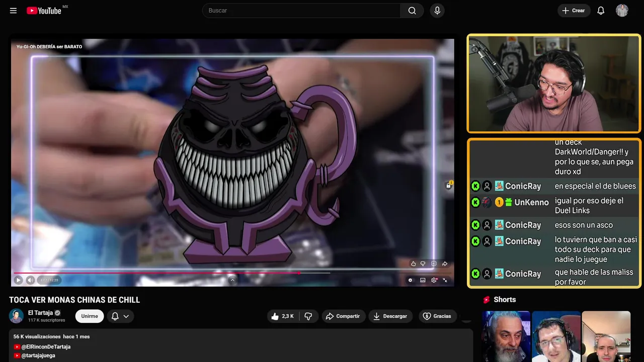Mute the embedded player volume icon
This screenshot has width=644, height=362.
[30, 280]
